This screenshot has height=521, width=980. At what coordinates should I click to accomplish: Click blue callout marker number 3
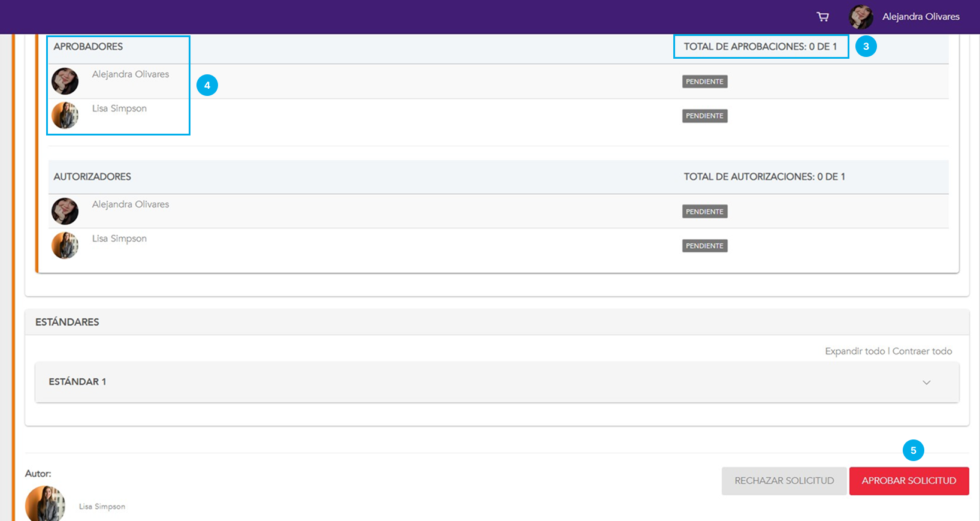click(866, 46)
